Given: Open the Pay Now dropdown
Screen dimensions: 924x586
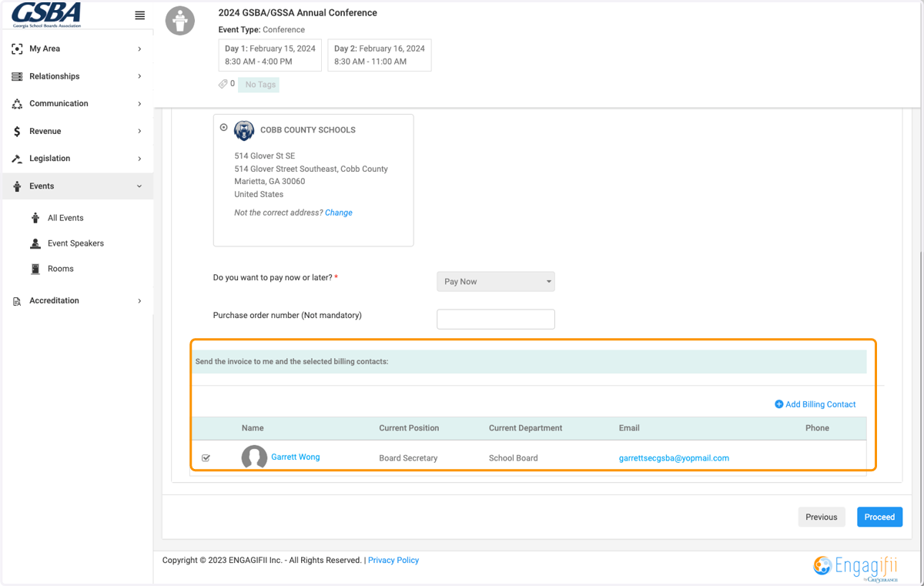Looking at the screenshot, I should tap(496, 282).
